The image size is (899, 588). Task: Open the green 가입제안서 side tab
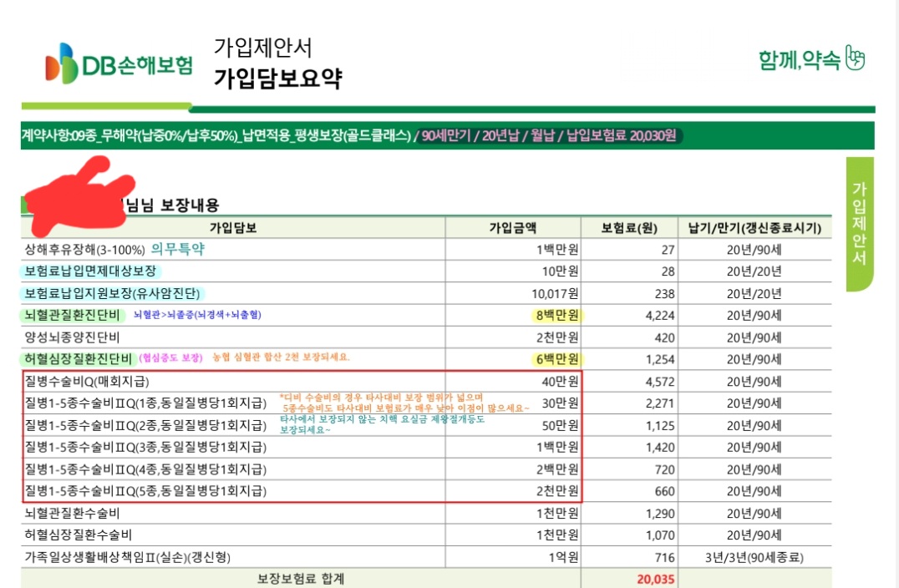pyautogui.click(x=859, y=224)
